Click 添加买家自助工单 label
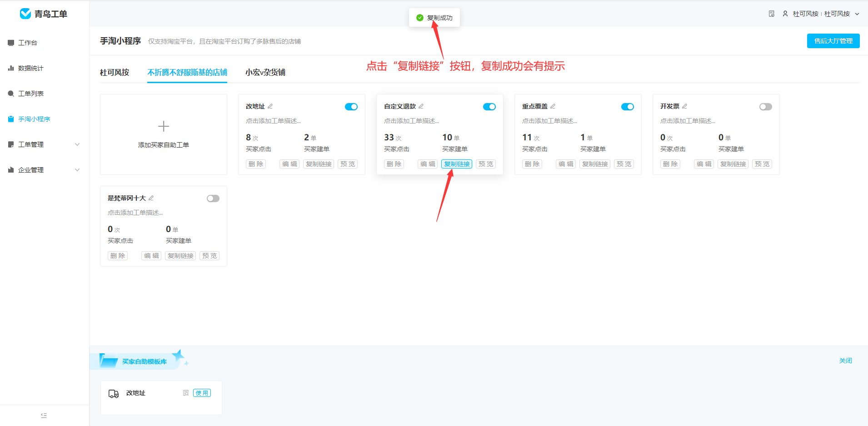This screenshot has width=868, height=426. tap(164, 145)
